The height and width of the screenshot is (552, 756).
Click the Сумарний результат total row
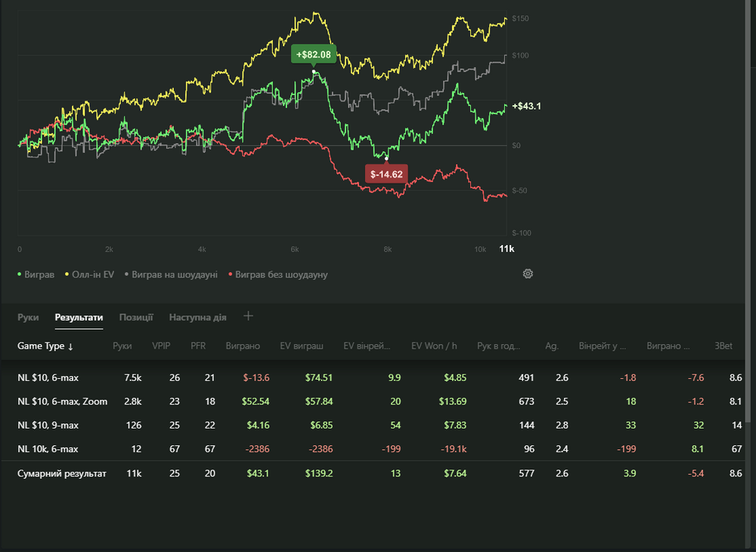pyautogui.click(x=62, y=474)
